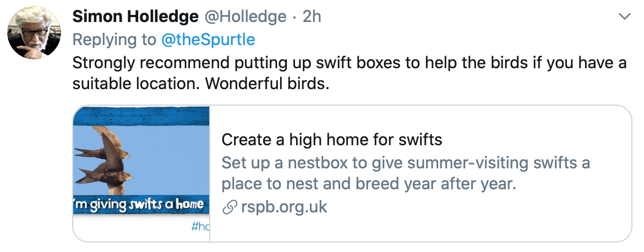
Task: Open the Simon Holledge display name link
Action: 135,17
